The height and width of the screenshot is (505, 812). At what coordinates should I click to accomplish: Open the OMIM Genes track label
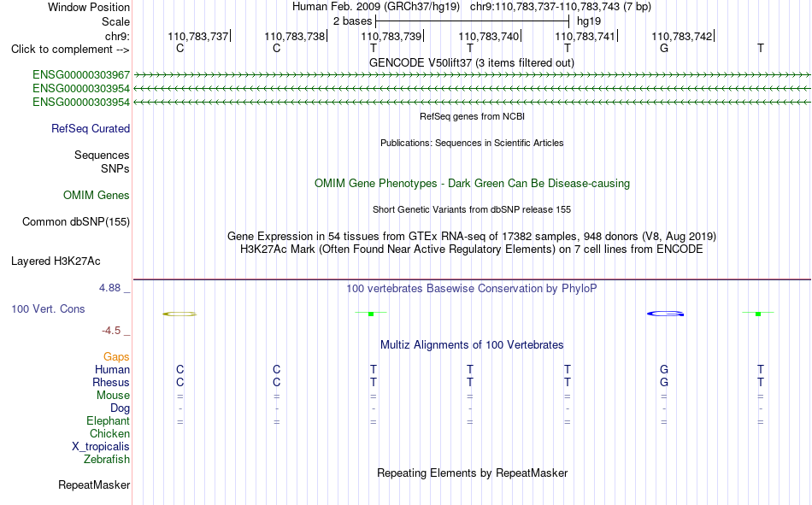97,196
